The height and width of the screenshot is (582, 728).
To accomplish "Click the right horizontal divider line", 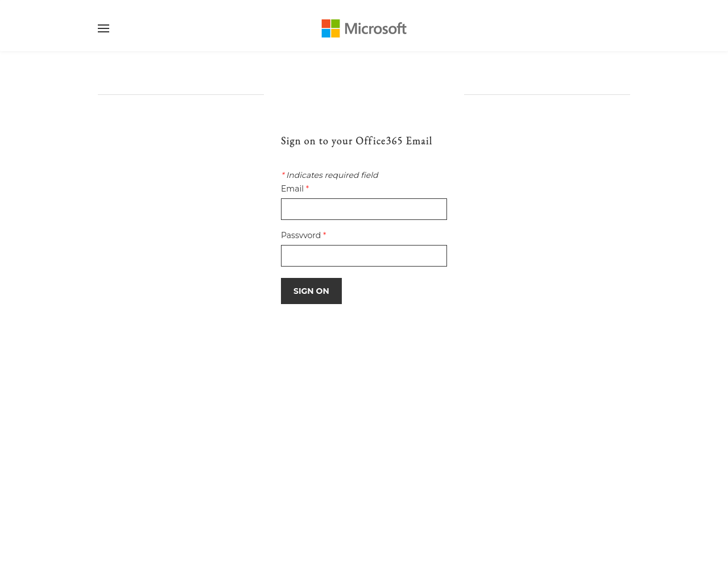I will 547,94.
